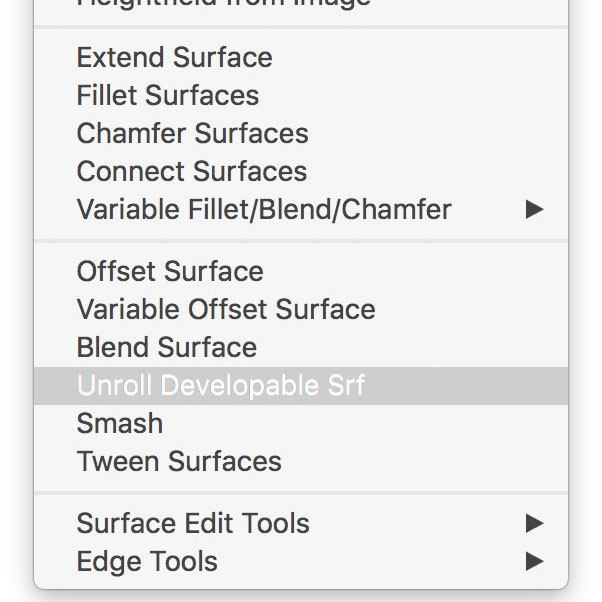
Task: Pick Chamfer Surfaces in the menu
Action: click(x=301, y=134)
